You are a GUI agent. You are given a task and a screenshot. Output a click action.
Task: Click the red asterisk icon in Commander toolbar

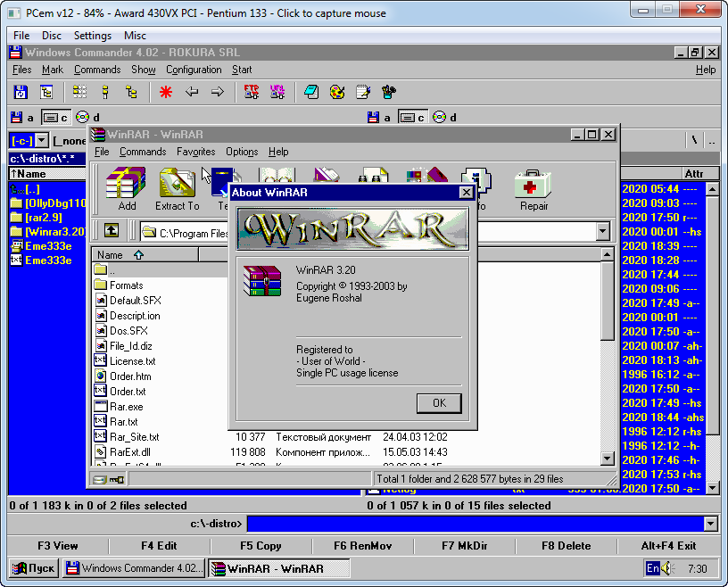(165, 92)
